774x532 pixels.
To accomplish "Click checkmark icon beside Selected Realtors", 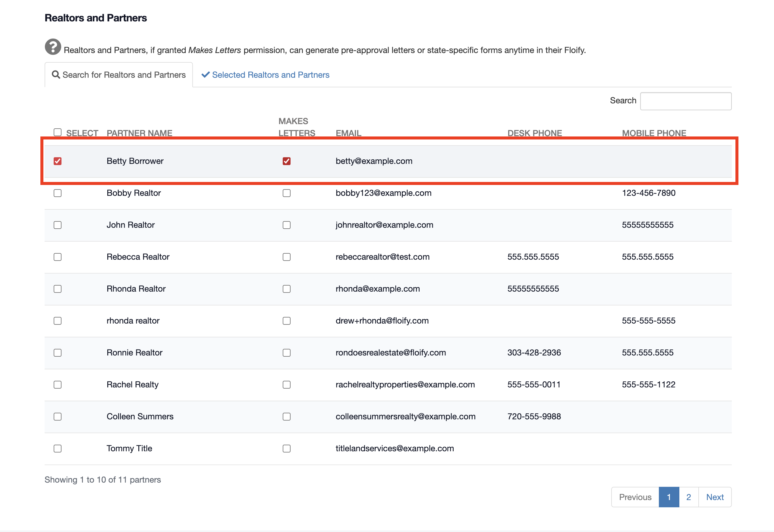I will pyautogui.click(x=206, y=75).
